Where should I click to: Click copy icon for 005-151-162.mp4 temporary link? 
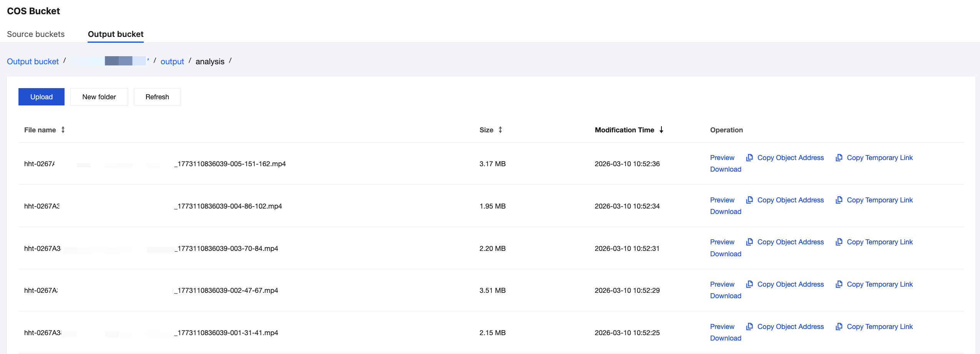839,158
